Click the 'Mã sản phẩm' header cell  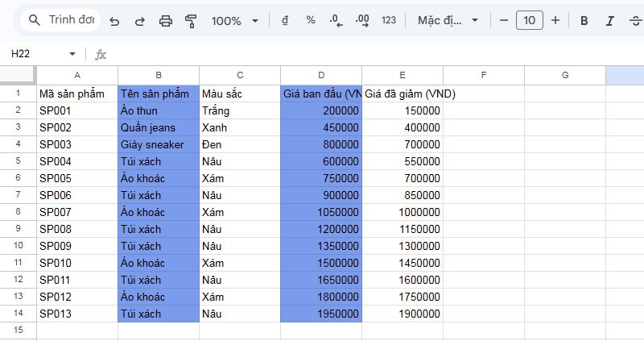click(x=77, y=94)
